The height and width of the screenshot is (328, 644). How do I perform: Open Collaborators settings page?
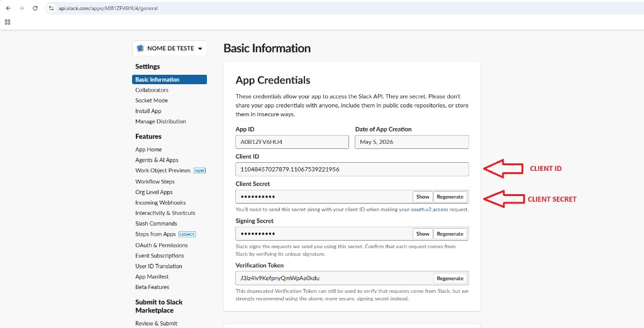tap(152, 90)
